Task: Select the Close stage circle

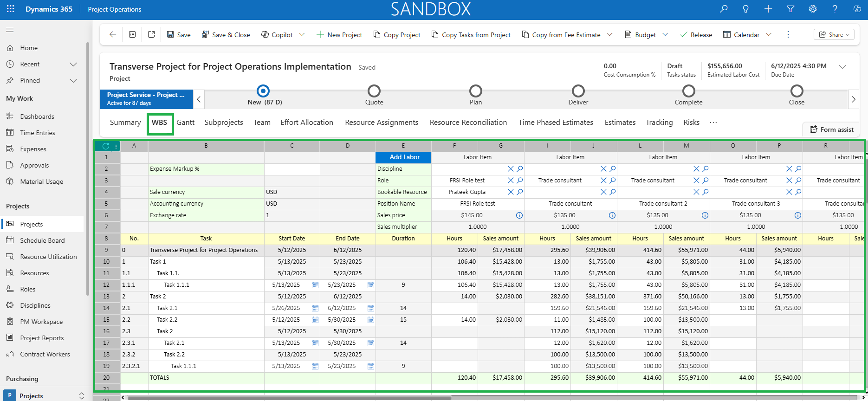Action: [797, 91]
